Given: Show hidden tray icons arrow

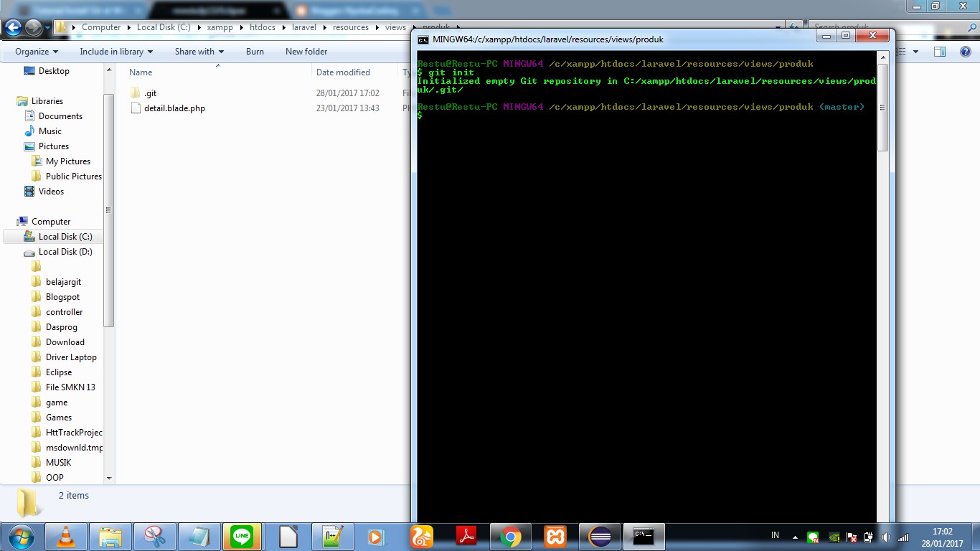Looking at the screenshot, I should pyautogui.click(x=795, y=537).
